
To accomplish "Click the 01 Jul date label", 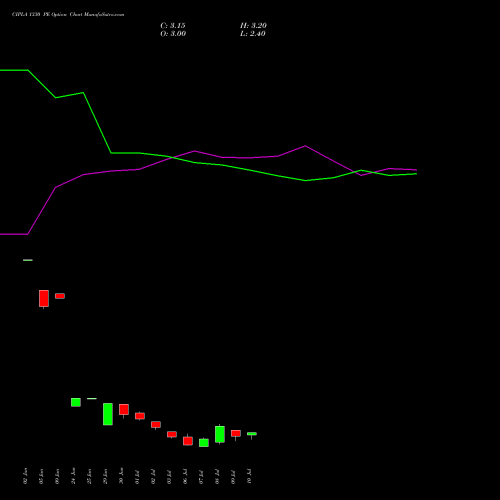I will [x=137, y=476].
